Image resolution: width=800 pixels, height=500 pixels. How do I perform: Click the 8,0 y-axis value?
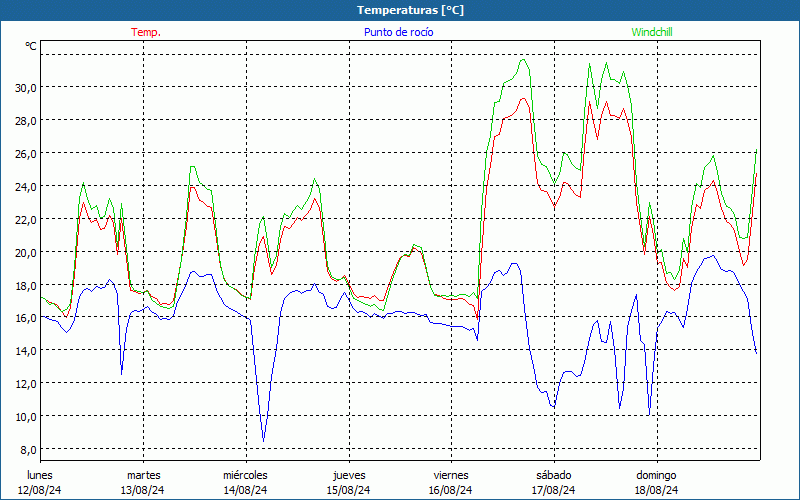coord(28,449)
